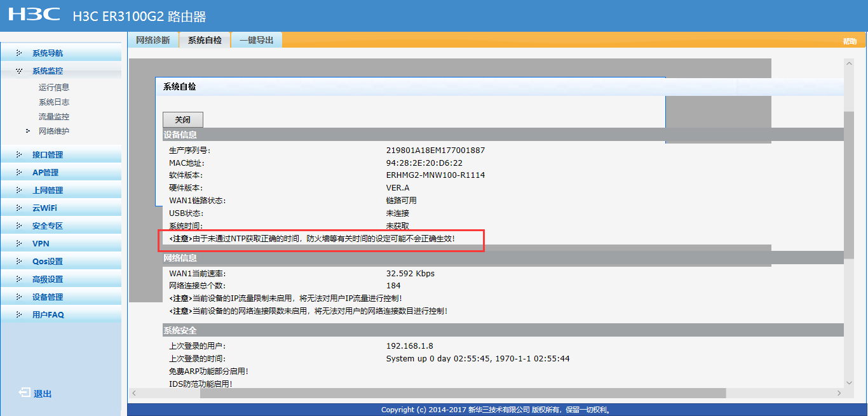Open the 用户FAQ menu
Screen dimensions: 868x416
tap(48, 315)
